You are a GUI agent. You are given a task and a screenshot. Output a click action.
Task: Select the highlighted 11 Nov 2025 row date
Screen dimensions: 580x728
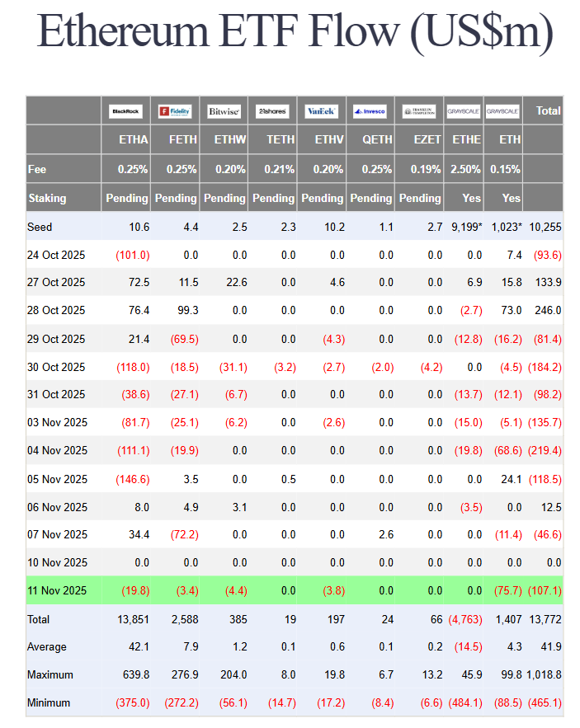[x=57, y=590]
